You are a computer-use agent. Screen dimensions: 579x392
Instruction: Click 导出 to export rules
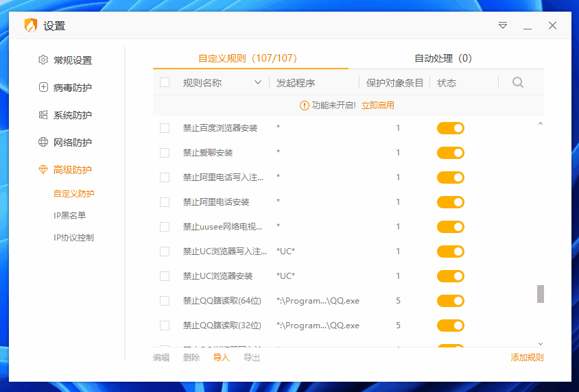click(252, 357)
